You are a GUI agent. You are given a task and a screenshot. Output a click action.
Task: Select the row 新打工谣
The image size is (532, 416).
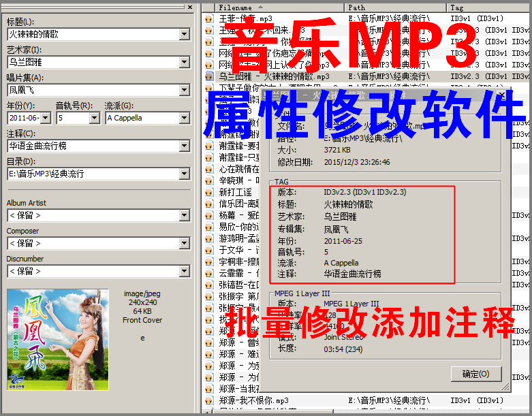pos(236,192)
